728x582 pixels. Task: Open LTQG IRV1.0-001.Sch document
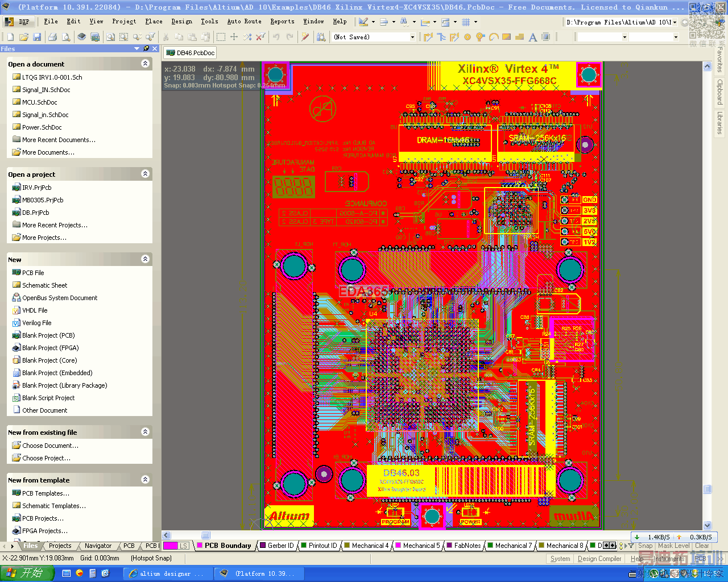52,77
